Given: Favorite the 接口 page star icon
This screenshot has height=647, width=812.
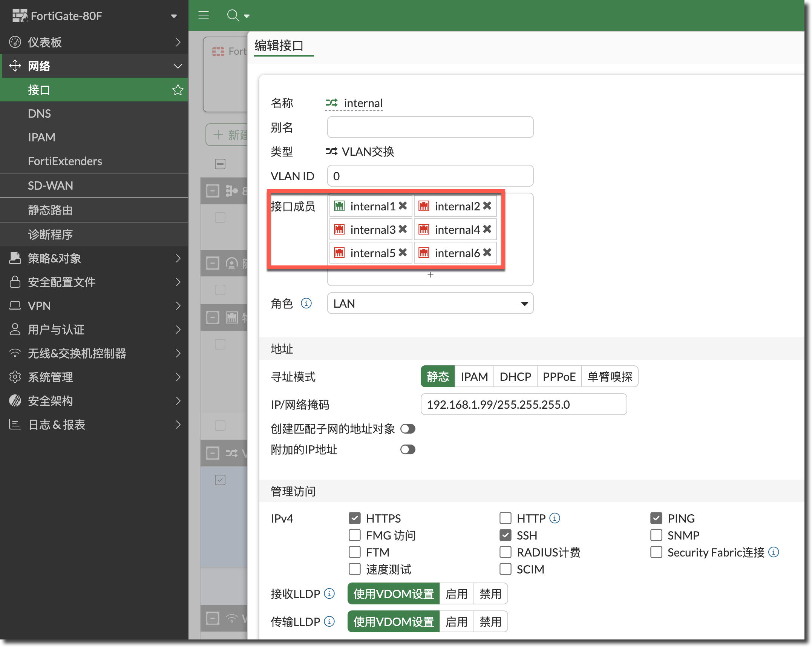Looking at the screenshot, I should pos(178,90).
